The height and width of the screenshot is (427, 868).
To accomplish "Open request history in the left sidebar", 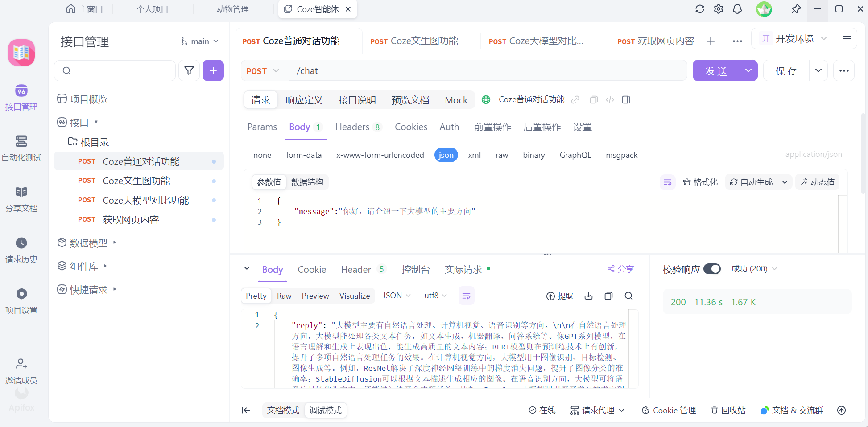I will pos(21,250).
